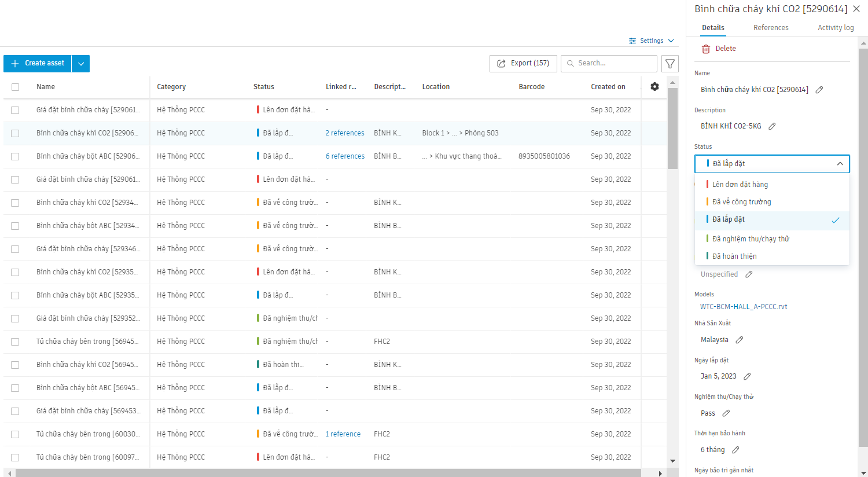Check the first Giá đặt bình chữa cháy [529061 row
This screenshot has width=868, height=477.
15,110
